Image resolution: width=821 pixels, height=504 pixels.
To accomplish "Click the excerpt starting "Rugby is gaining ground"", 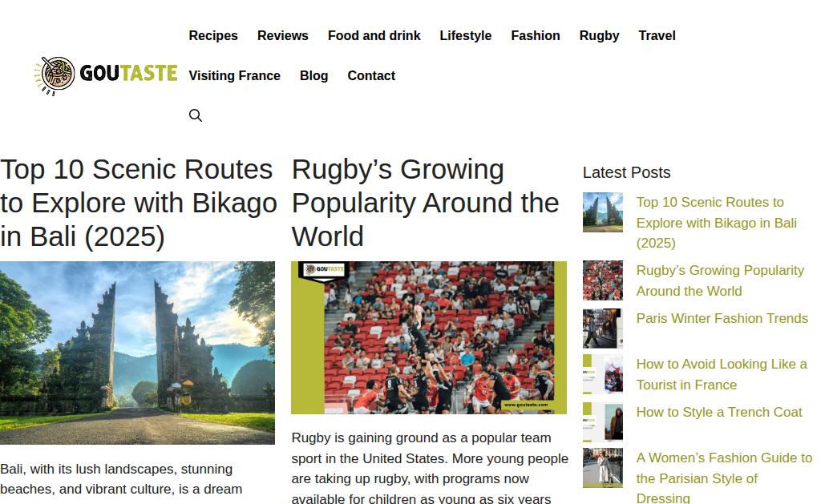I will [430, 467].
